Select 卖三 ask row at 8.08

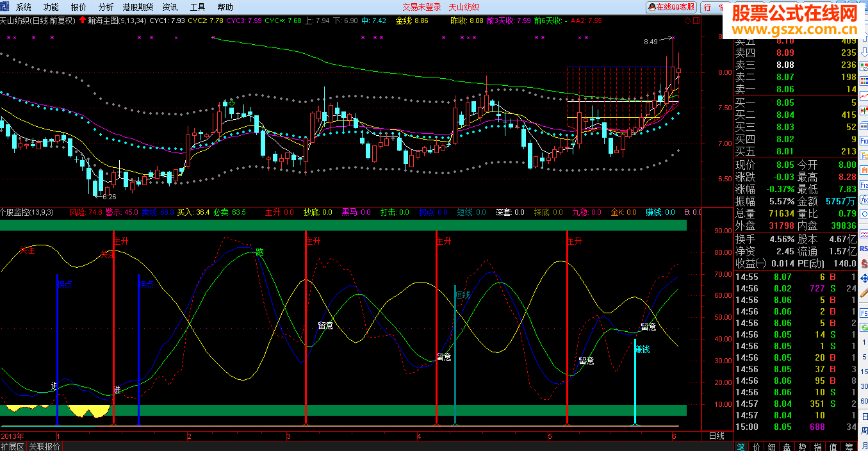[796, 65]
